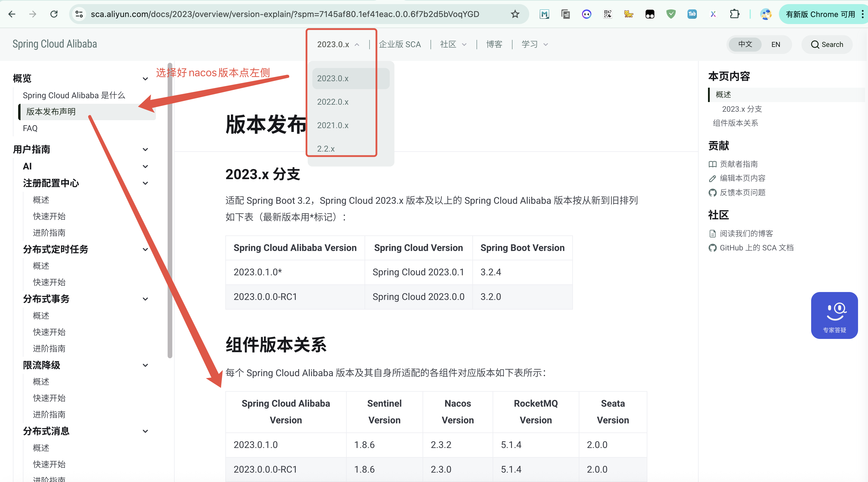Click the sidebar vertical scrollbar
Image resolution: width=868 pixels, height=482 pixels.
point(170,211)
